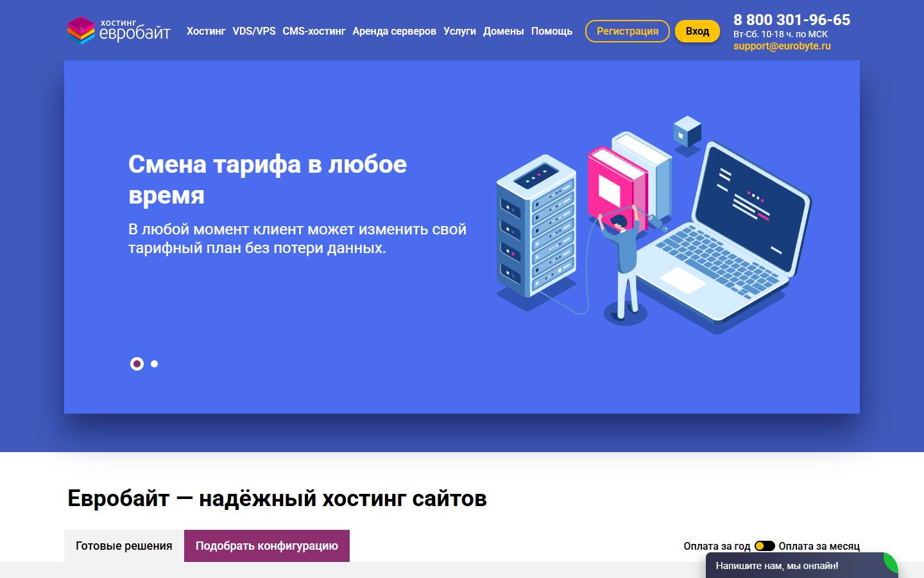Viewport: 924px width, 578px height.
Task: Toggle yearly/monthly payment switch
Action: 764,546
